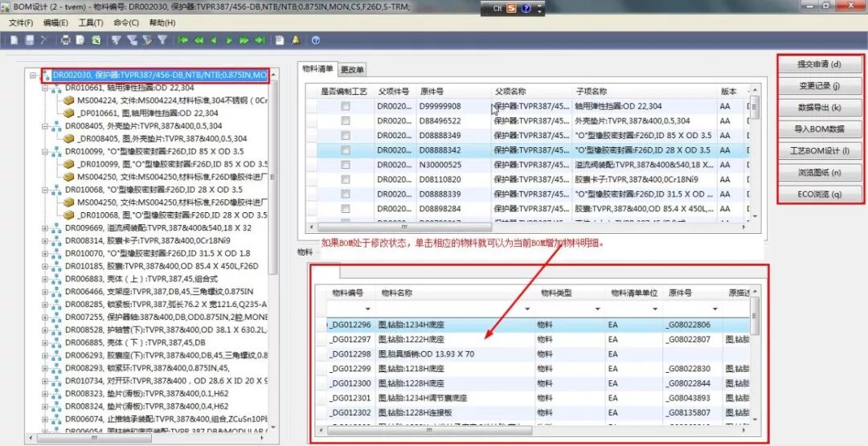Click the green Excel export icon
868x446 pixels.
96,40
